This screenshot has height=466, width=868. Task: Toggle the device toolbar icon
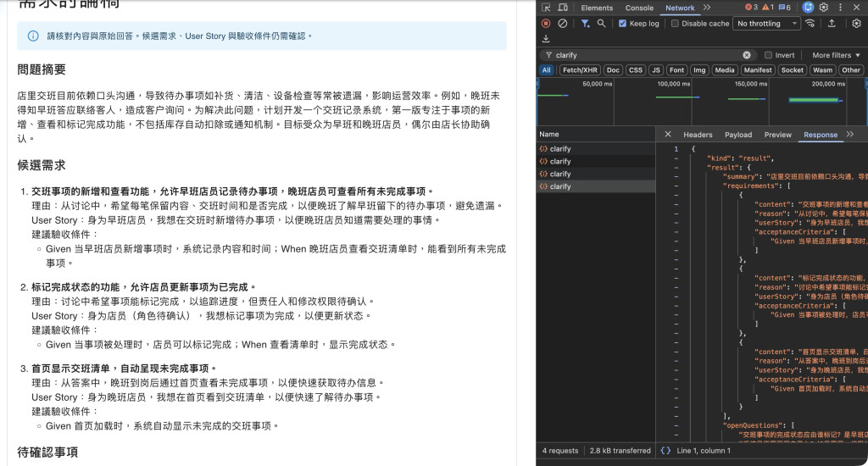pos(563,7)
